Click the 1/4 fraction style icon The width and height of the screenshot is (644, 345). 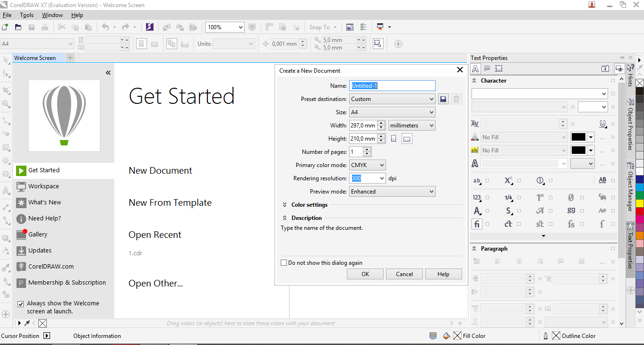tap(508, 198)
